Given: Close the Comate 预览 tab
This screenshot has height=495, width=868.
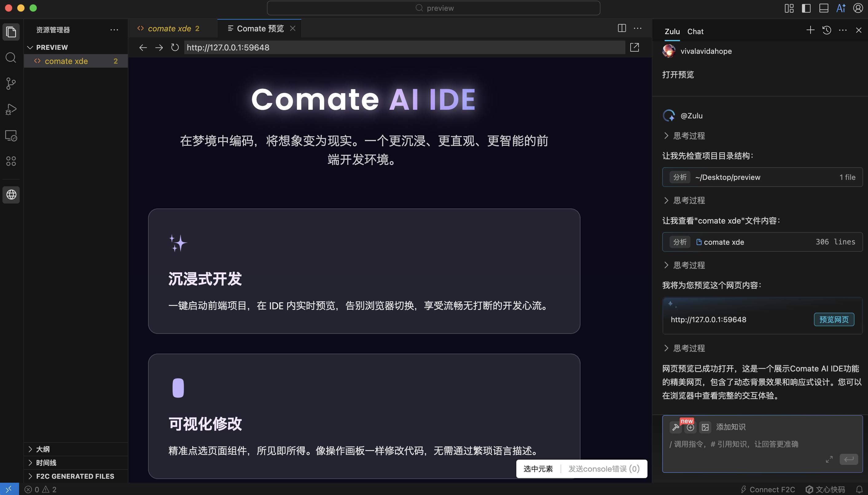Looking at the screenshot, I should click(292, 29).
